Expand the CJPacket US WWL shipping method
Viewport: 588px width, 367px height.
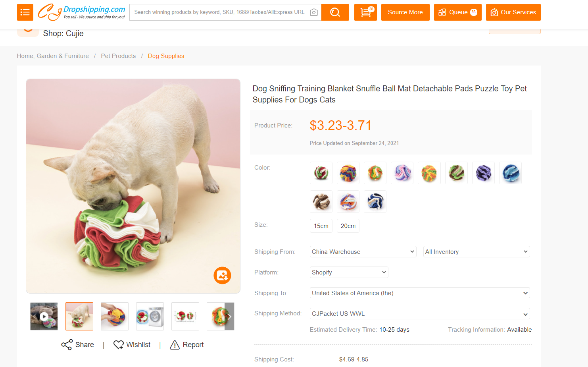click(419, 314)
